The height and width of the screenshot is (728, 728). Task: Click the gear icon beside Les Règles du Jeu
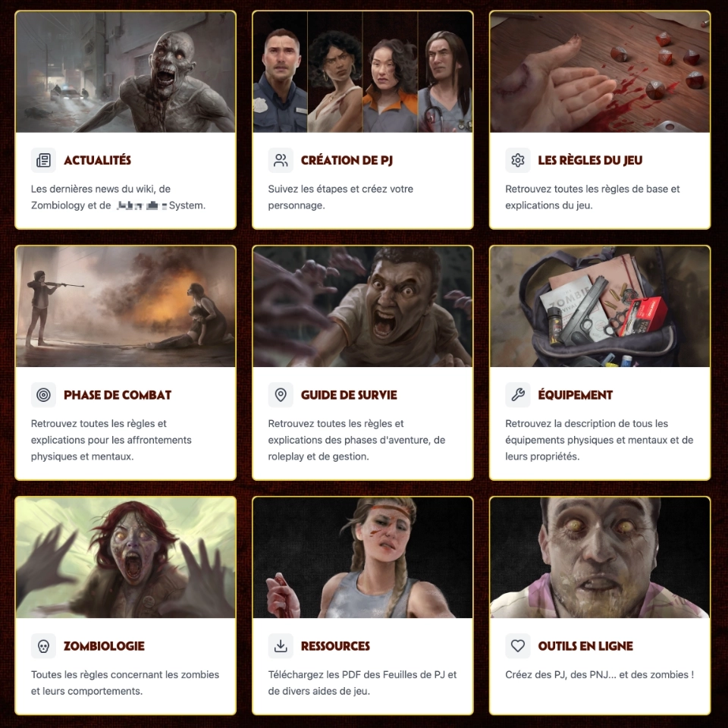[518, 160]
